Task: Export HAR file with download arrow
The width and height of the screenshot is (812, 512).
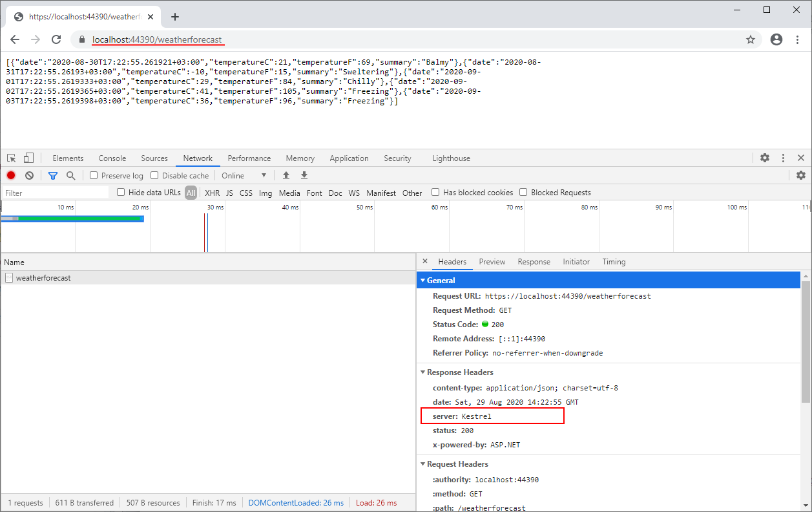Action: click(x=304, y=175)
